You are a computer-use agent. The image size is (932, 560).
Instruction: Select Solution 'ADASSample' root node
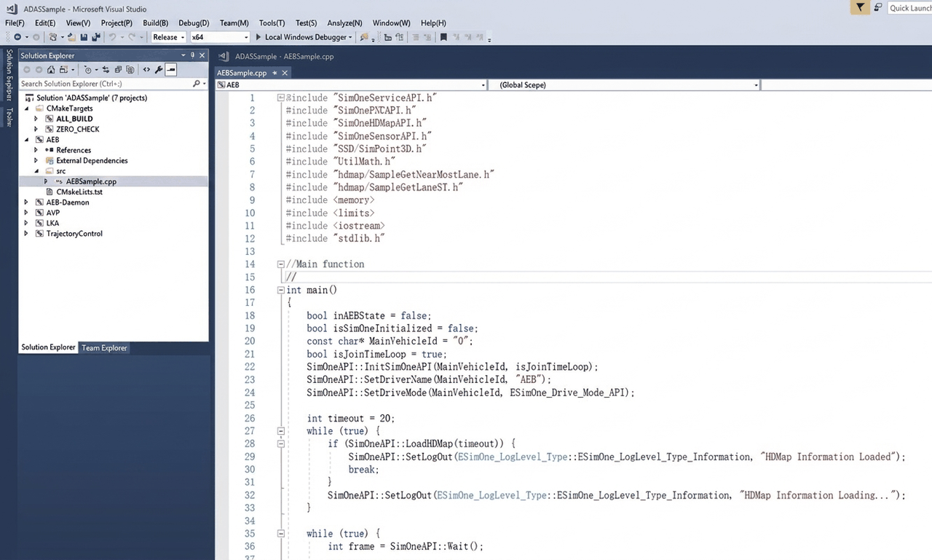coord(92,98)
